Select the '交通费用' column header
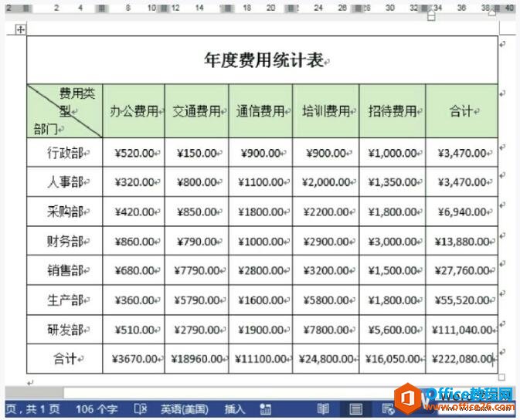The height and width of the screenshot is (420, 520). tap(197, 111)
